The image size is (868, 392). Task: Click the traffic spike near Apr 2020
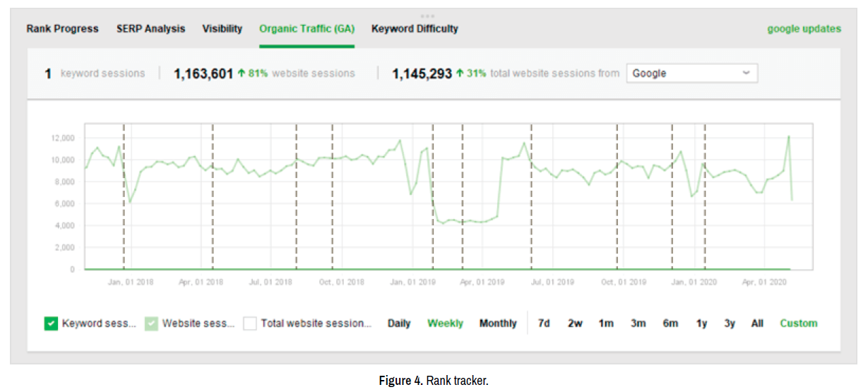[x=788, y=137]
